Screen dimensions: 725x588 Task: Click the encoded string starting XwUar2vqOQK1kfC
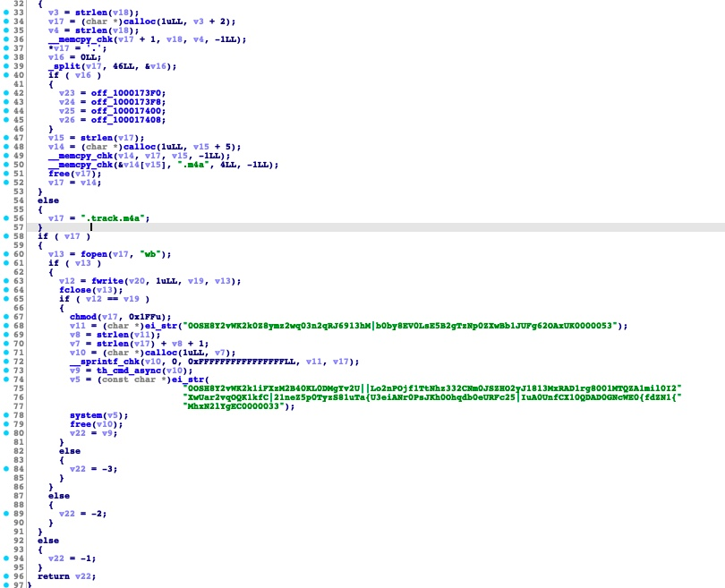(432, 397)
